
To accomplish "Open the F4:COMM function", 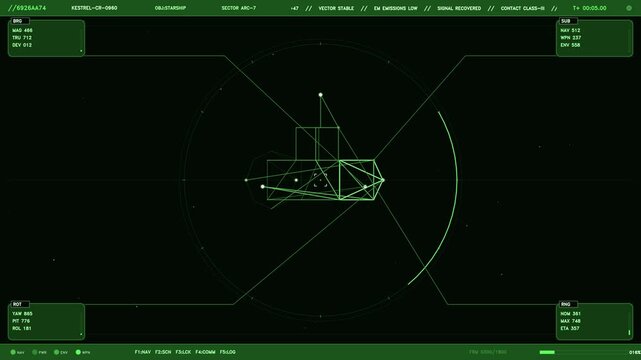I will pyautogui.click(x=205, y=352).
